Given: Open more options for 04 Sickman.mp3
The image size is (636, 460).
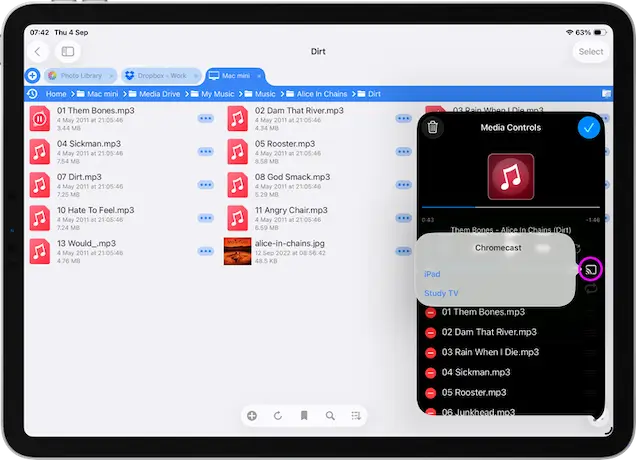Looking at the screenshot, I should (x=206, y=152).
